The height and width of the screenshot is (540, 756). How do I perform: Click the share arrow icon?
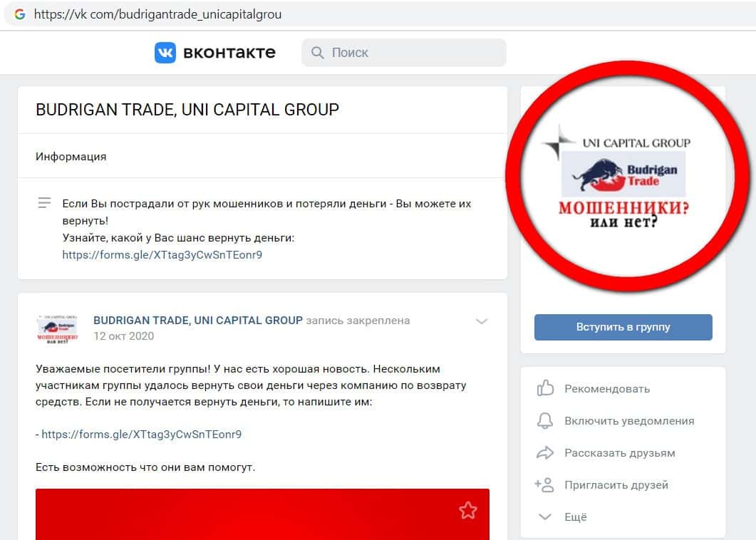pyautogui.click(x=545, y=453)
